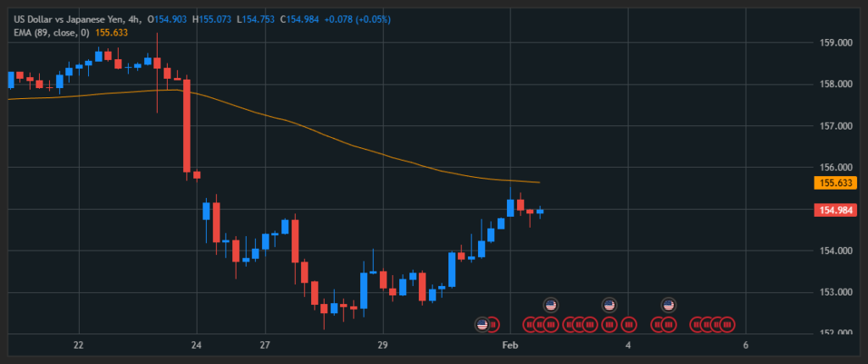Select the large red candle at the 24 drop

click(x=186, y=125)
